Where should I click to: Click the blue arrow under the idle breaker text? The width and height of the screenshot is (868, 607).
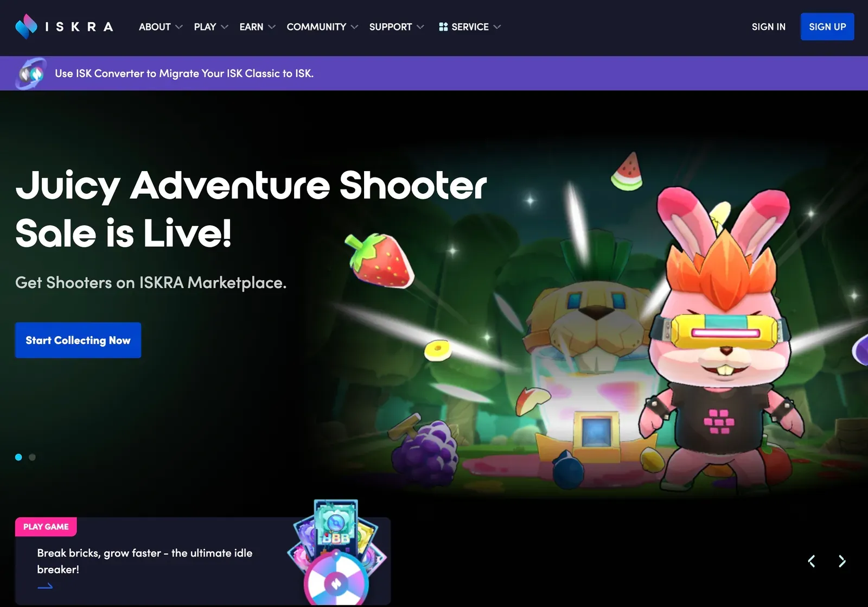pos(45,586)
